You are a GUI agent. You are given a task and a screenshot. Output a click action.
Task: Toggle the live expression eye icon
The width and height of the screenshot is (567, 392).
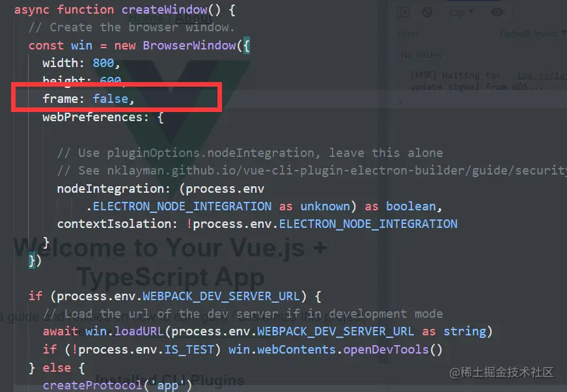click(x=497, y=12)
